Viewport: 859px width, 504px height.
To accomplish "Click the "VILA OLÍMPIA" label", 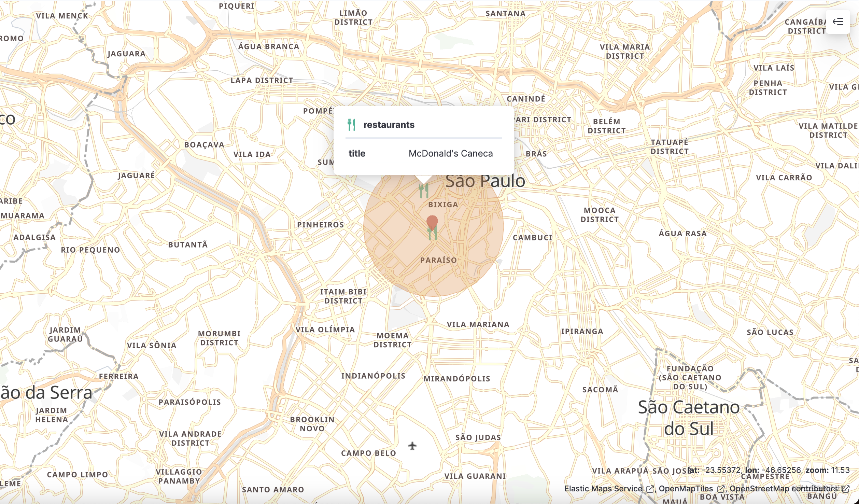I will coord(325,330).
